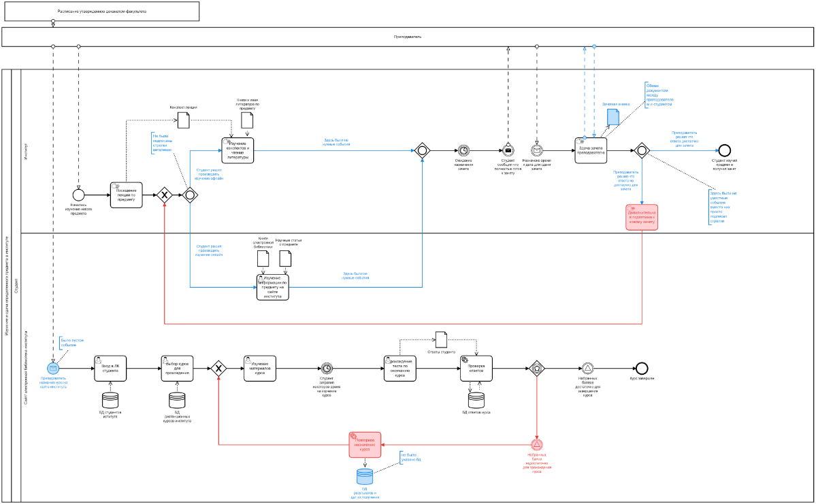This screenshot has width=816, height=504.
Task: Select the "Сдача зачета преподавателю" task
Action: pos(590,150)
